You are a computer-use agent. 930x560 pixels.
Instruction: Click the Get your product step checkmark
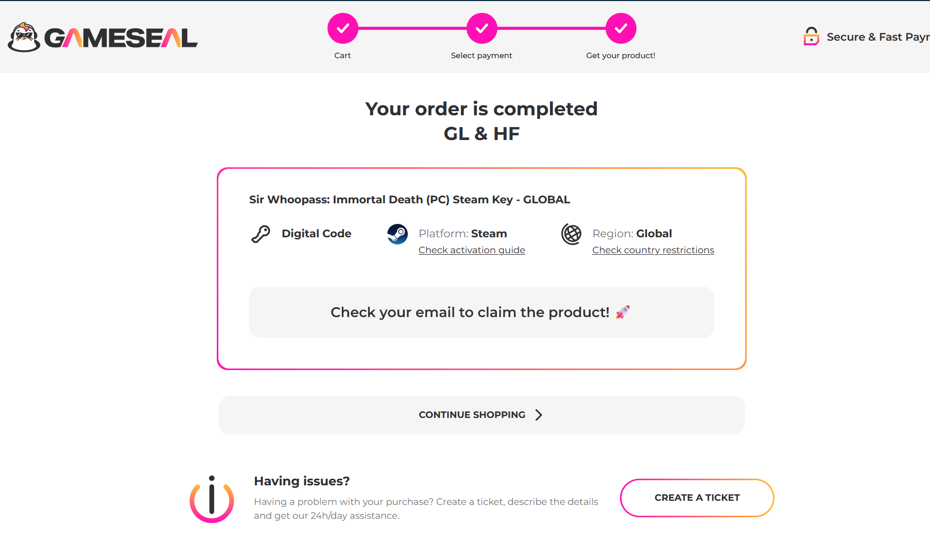[x=621, y=28]
